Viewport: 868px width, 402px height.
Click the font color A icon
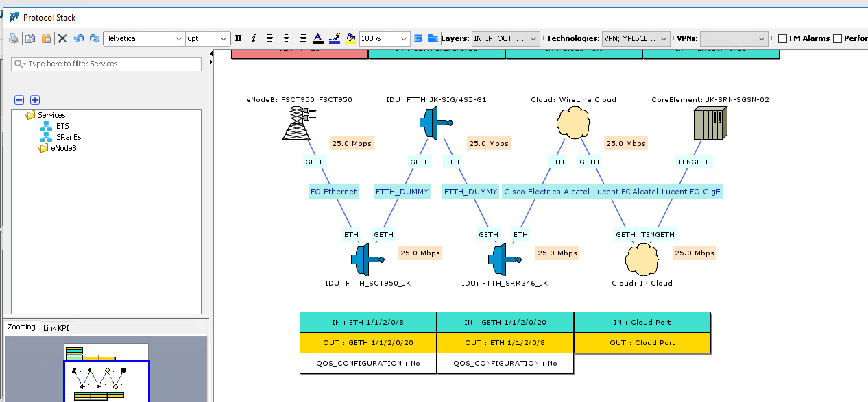[x=317, y=38]
